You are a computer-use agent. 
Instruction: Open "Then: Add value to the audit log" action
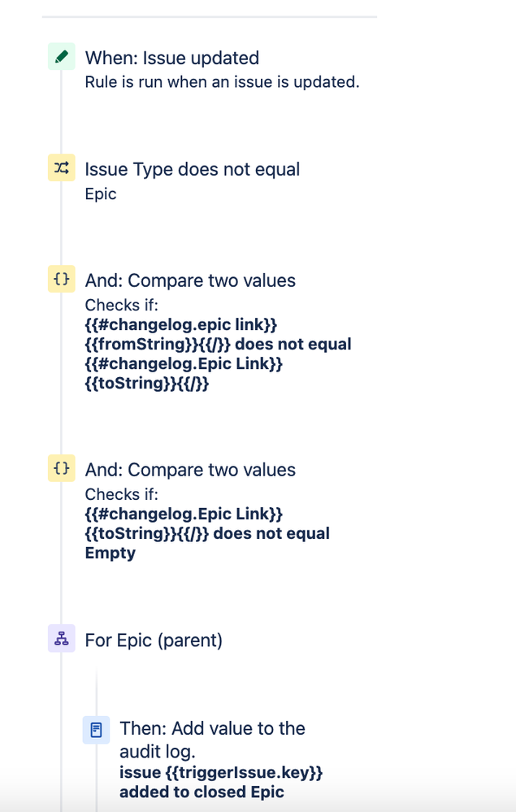(212, 739)
